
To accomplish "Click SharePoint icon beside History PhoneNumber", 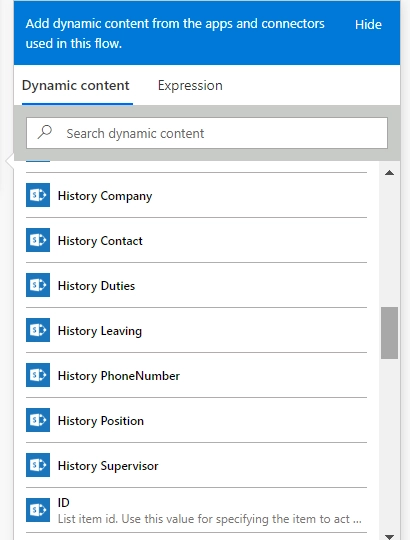I will click(x=38, y=375).
